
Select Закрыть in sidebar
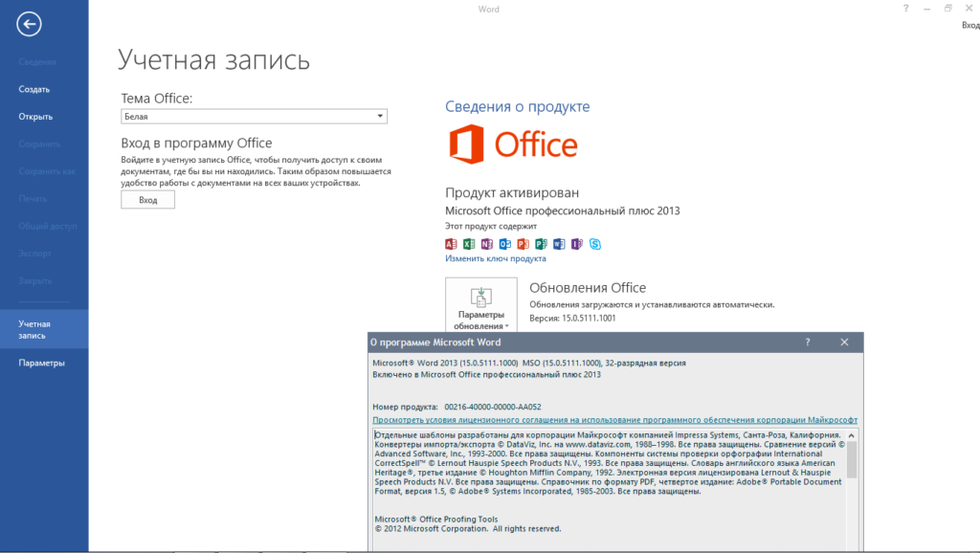point(35,281)
